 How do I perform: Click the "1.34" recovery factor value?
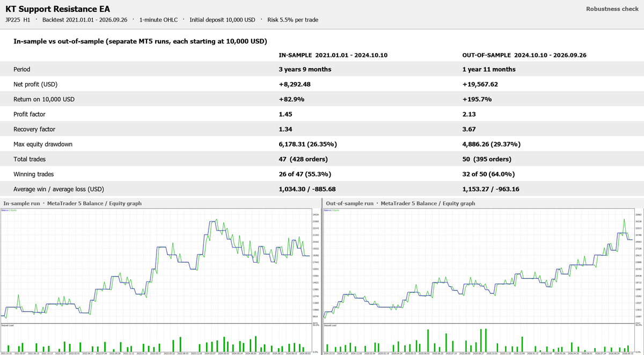286,129
